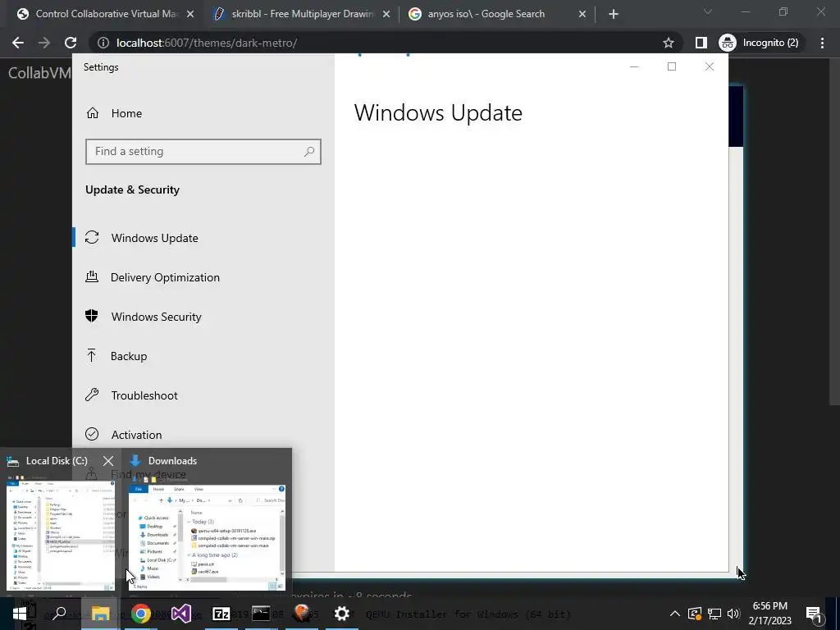This screenshot has width=840, height=630.
Task: Open the Downloads window preview thumbnail
Action: tap(207, 538)
